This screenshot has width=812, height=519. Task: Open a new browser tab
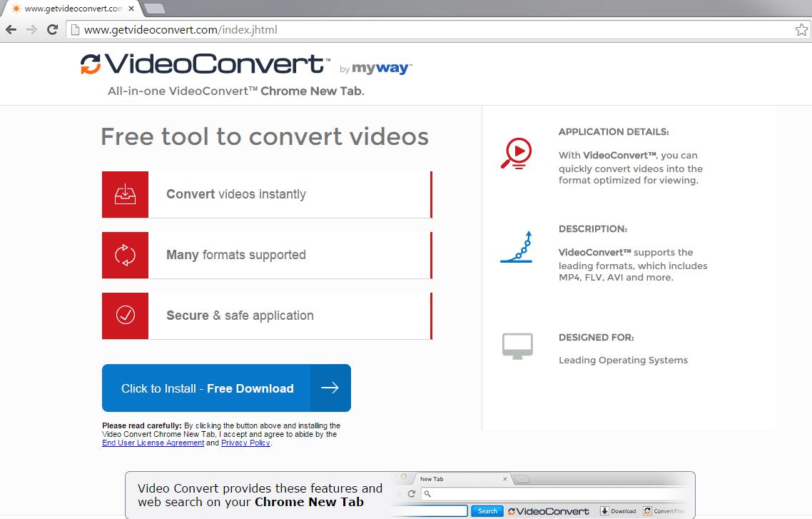tap(154, 9)
